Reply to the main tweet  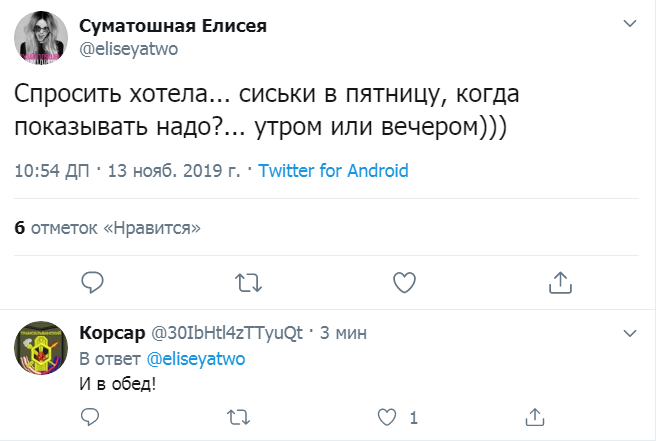point(92,283)
